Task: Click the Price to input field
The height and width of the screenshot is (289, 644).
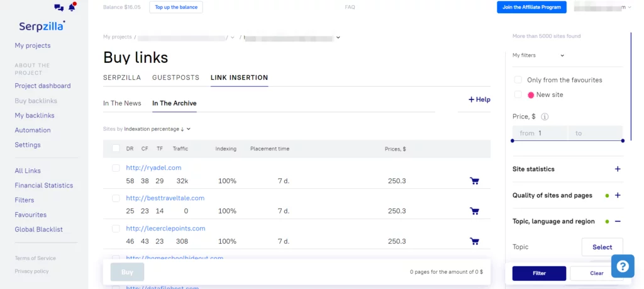Action: [x=596, y=133]
